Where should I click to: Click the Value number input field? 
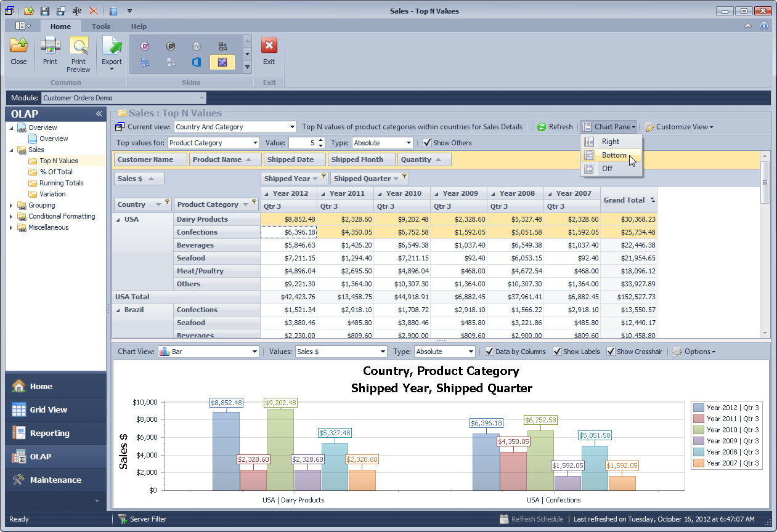(302, 143)
